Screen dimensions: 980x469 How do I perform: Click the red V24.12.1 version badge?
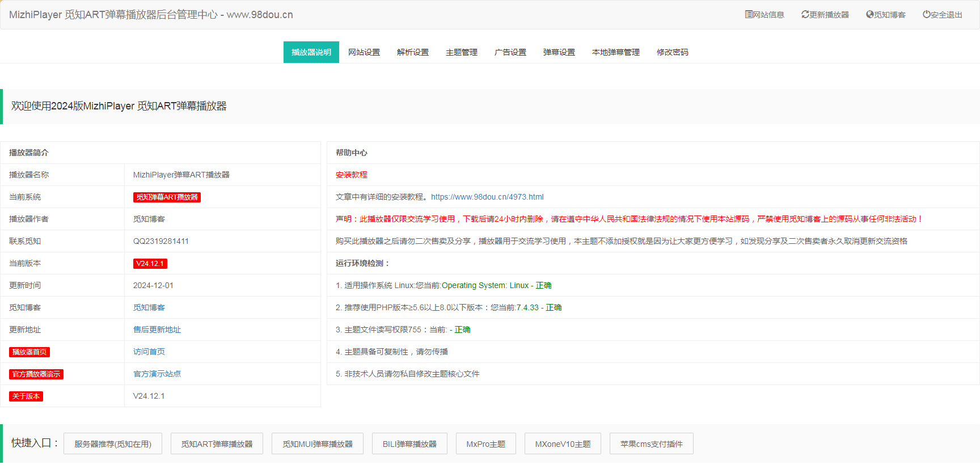pyautogui.click(x=150, y=264)
